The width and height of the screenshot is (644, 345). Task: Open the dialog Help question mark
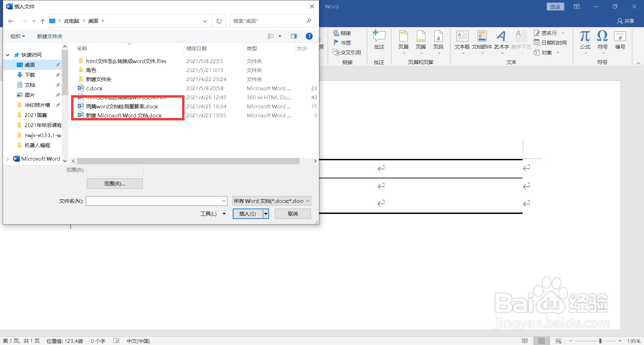(x=309, y=36)
